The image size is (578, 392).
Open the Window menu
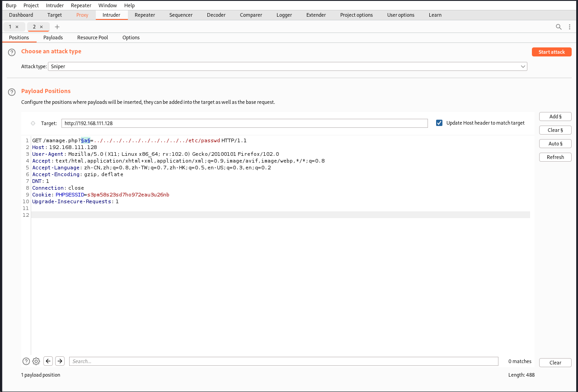click(108, 5)
